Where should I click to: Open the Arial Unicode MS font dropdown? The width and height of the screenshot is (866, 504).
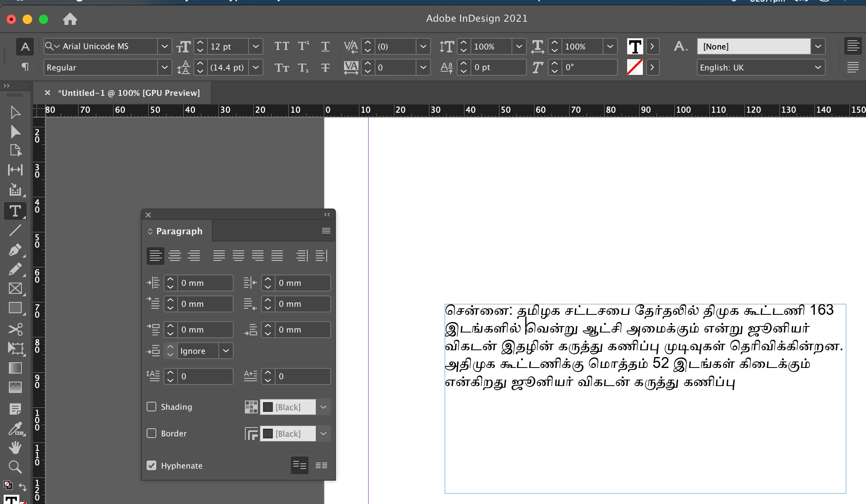pyautogui.click(x=164, y=46)
